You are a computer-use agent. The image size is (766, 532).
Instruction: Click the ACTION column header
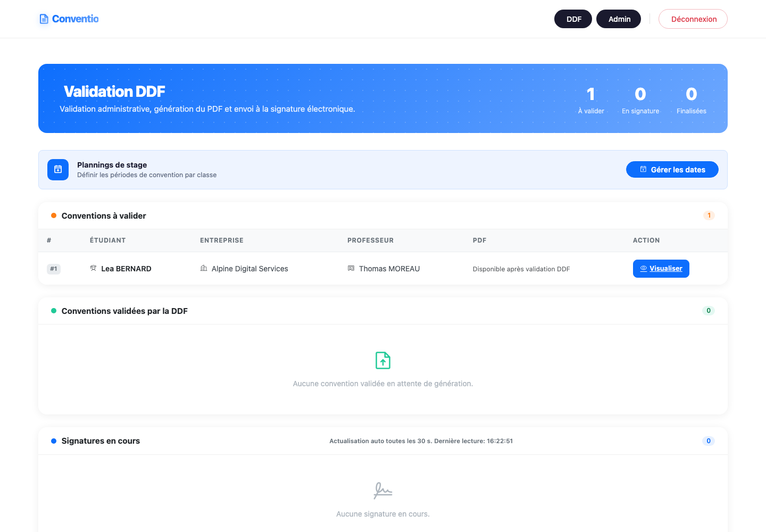(x=646, y=240)
